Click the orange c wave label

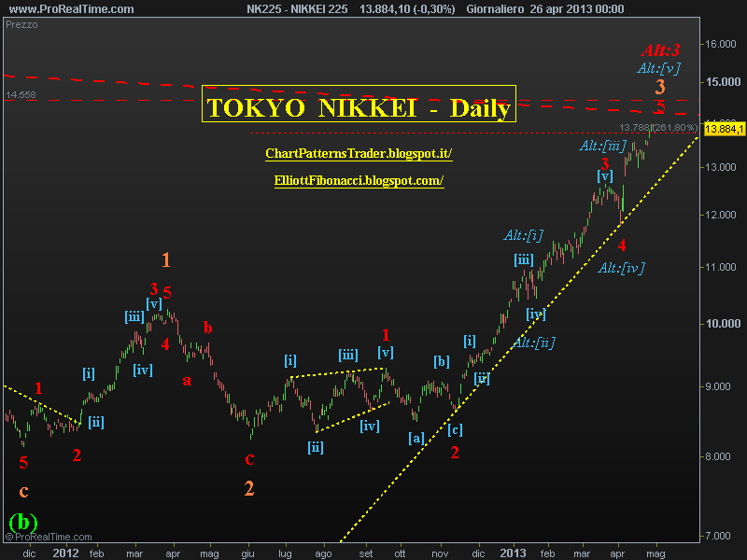coord(23,491)
